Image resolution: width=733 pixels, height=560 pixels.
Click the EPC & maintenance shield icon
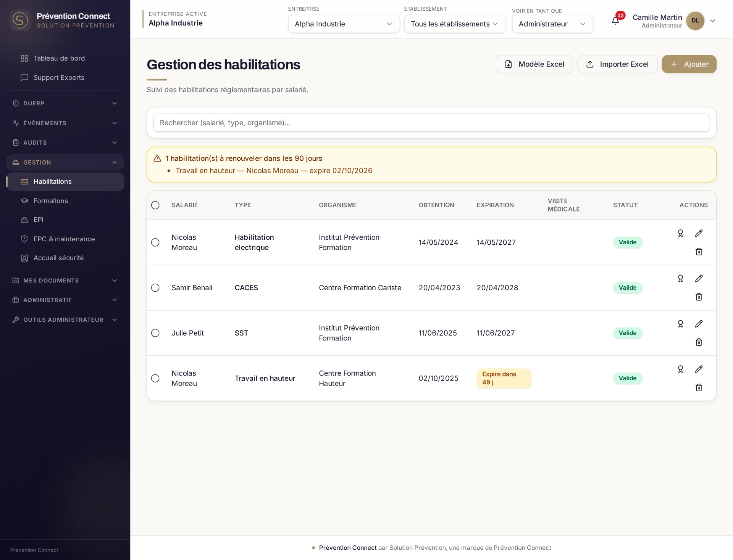[24, 239]
